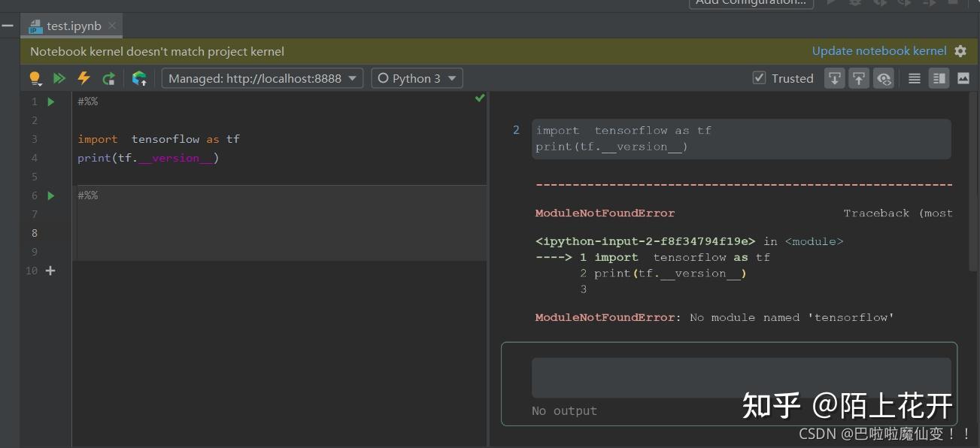Click the Update notebook kernel link
Image resolution: width=980 pixels, height=448 pixels.
point(878,51)
